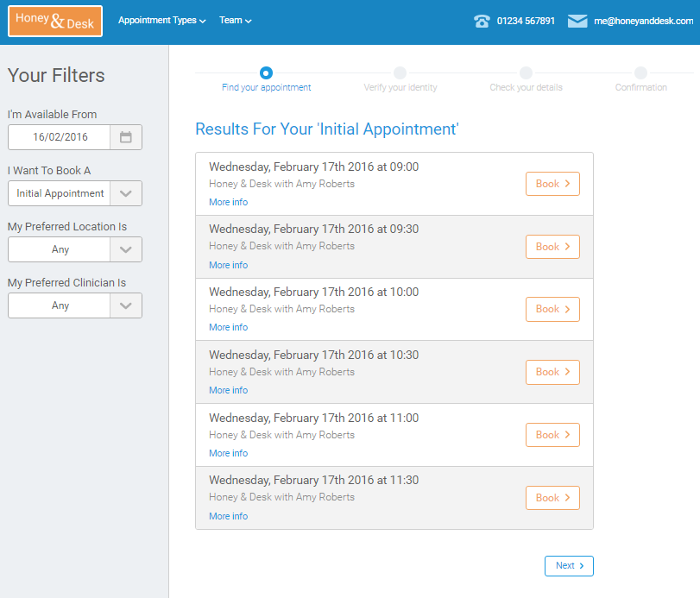This screenshot has height=598, width=700.
Task: View More info for 11:30 appointment
Action: click(228, 516)
